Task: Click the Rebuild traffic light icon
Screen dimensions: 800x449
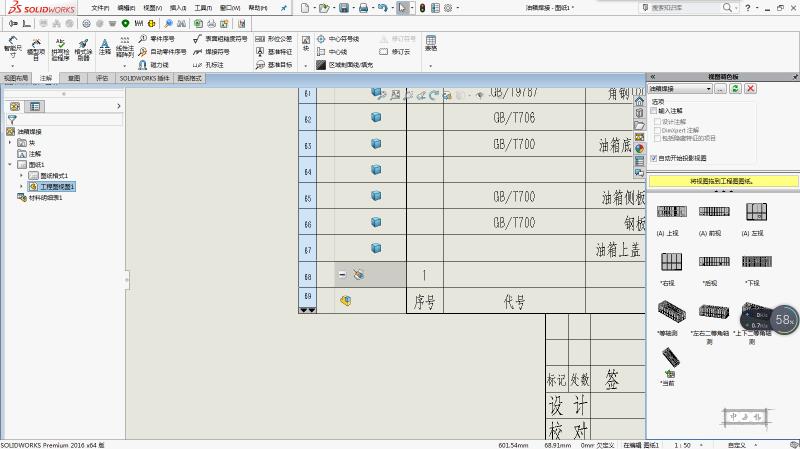Action: click(422, 8)
